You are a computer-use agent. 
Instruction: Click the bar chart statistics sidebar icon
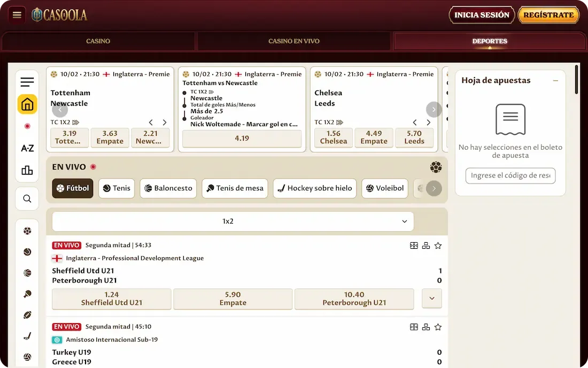pyautogui.click(x=27, y=170)
